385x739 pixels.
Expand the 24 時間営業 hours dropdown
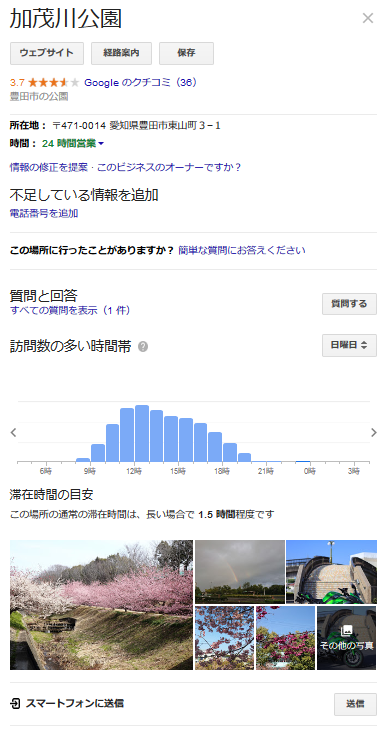coord(73,143)
